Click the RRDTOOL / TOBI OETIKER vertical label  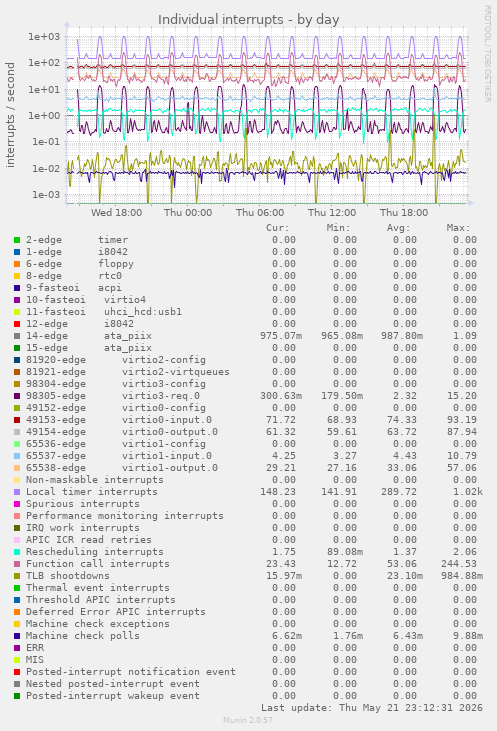pyautogui.click(x=487, y=54)
